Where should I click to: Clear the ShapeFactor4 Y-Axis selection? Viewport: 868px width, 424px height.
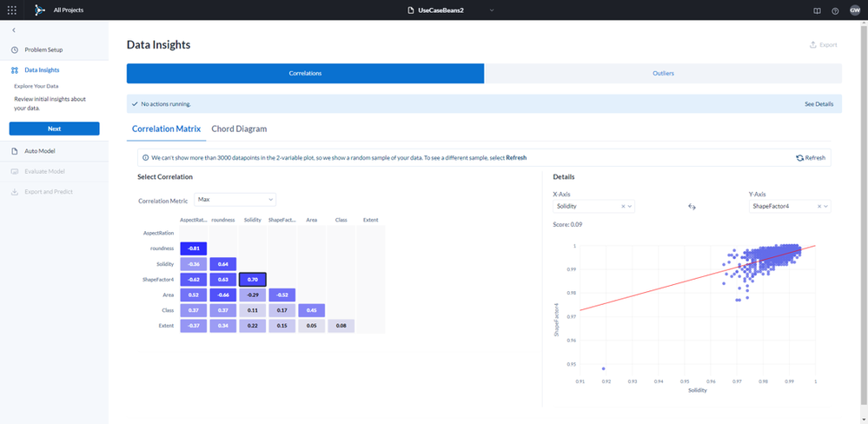pyautogui.click(x=818, y=206)
